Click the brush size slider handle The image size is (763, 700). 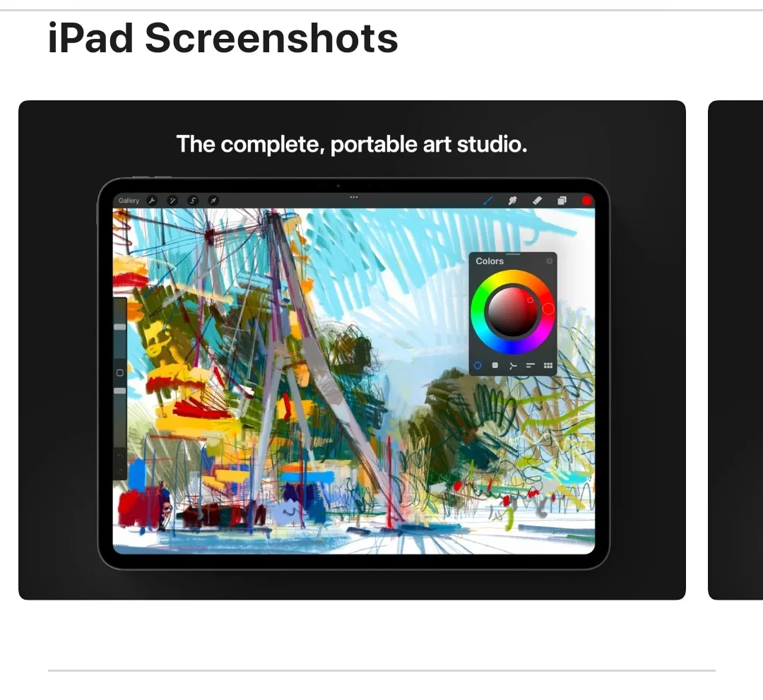coord(119,327)
